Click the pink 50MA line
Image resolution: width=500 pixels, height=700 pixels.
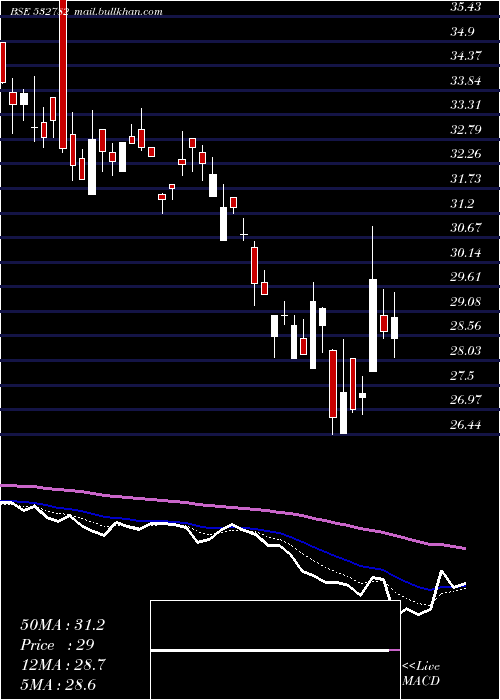[x=232, y=508]
